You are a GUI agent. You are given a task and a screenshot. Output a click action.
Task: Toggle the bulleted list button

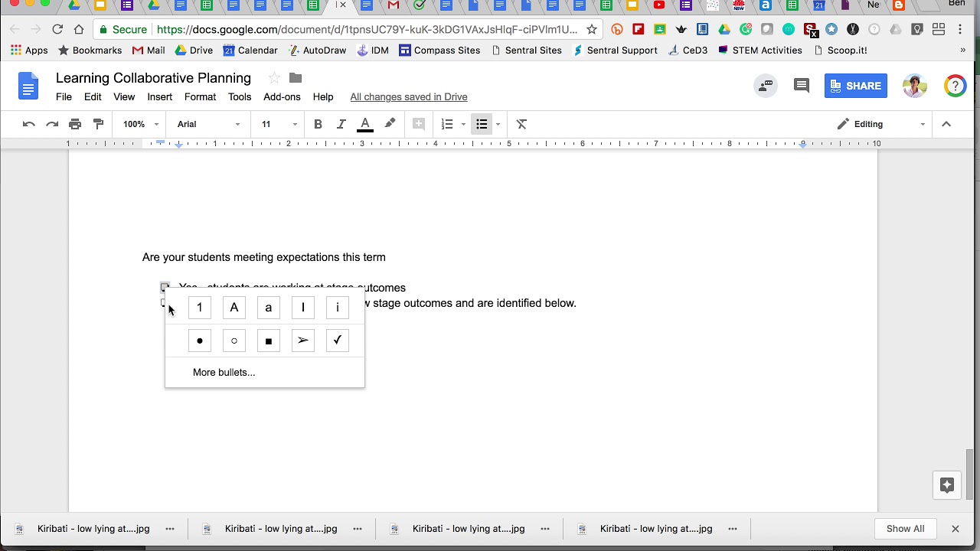[482, 124]
